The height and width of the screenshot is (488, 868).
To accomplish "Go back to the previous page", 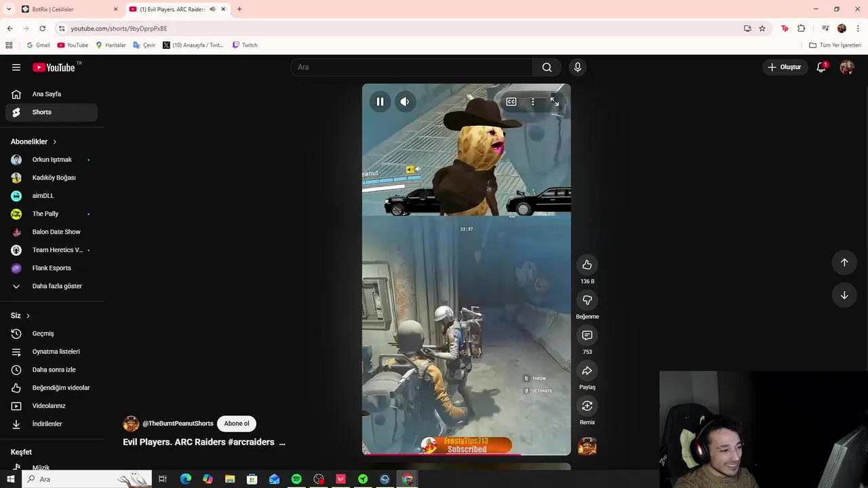I will pyautogui.click(x=9, y=28).
